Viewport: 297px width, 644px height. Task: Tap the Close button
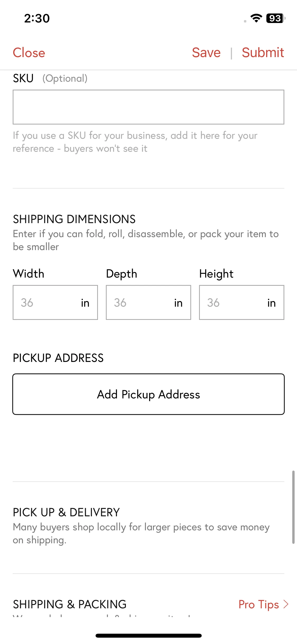pos(29,53)
